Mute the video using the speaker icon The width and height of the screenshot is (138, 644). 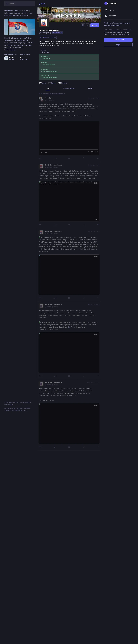[46, 152]
